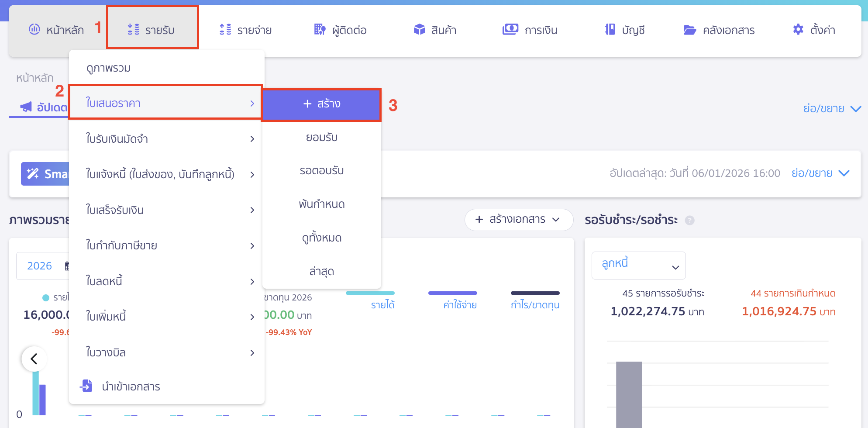Choose ดูทั้งหมด in the submenu
The height and width of the screenshot is (428, 868).
pyautogui.click(x=321, y=237)
